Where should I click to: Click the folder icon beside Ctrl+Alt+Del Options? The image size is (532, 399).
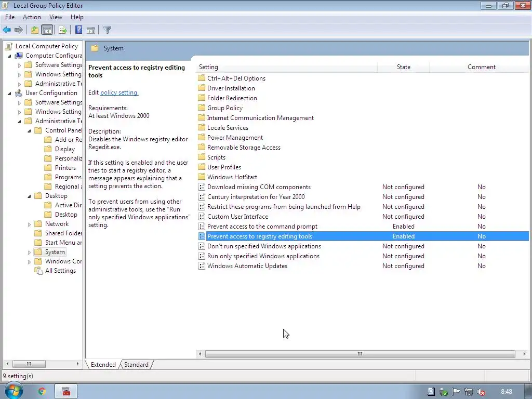click(202, 78)
